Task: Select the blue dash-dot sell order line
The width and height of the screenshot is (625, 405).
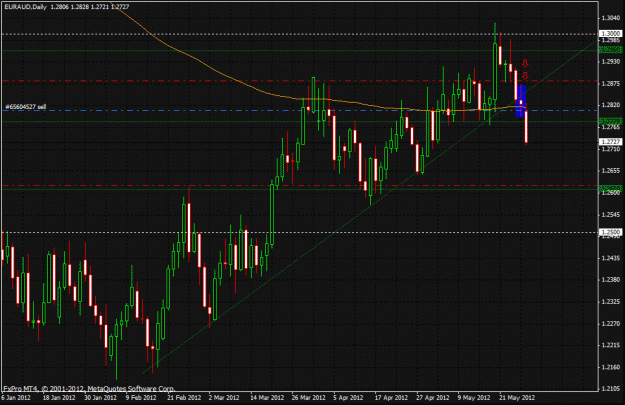Action: pos(299,110)
